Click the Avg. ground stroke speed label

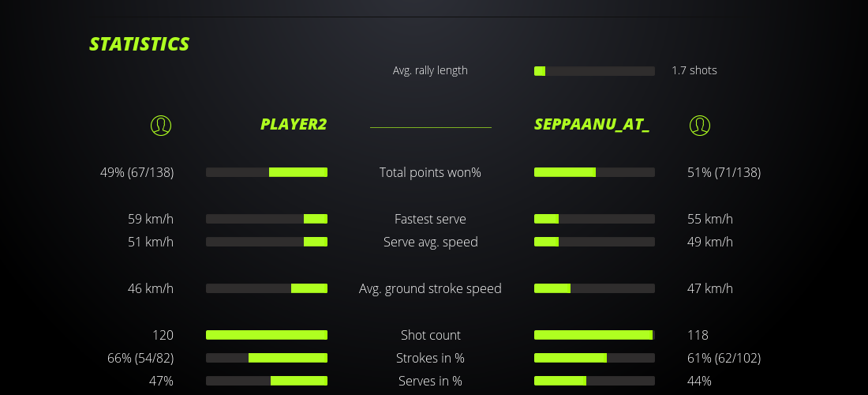click(x=430, y=288)
